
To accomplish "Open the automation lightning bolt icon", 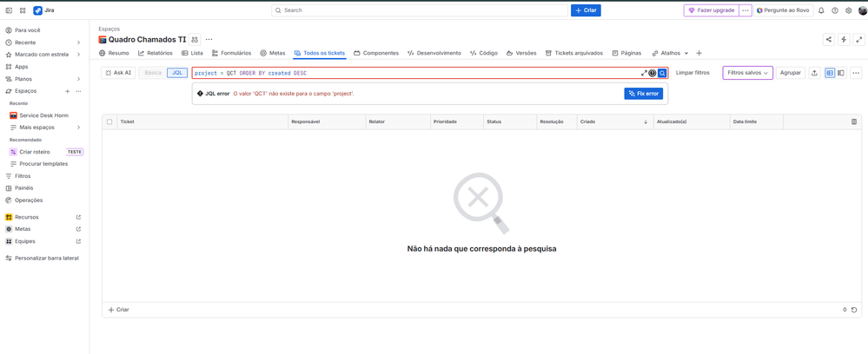I will (x=844, y=39).
